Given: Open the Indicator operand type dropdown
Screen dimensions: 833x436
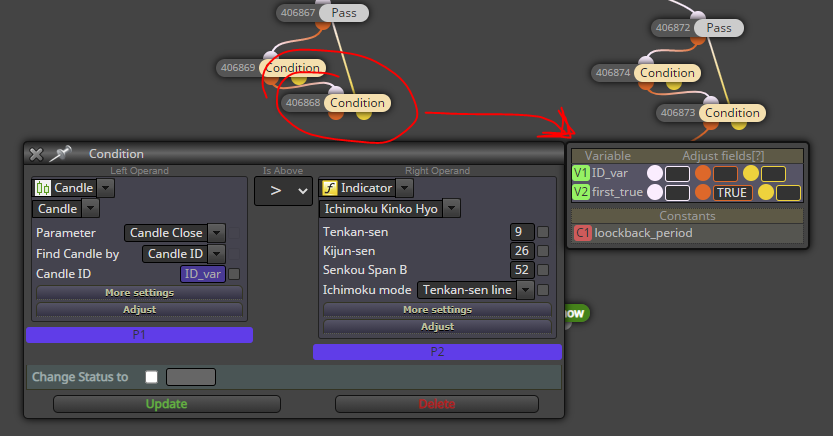Looking at the screenshot, I should point(404,188).
